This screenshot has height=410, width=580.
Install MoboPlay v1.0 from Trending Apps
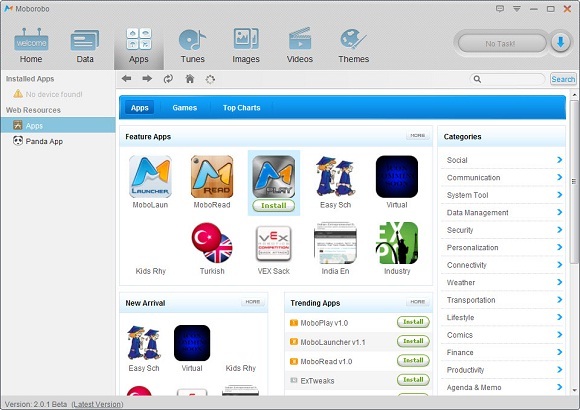(x=413, y=322)
